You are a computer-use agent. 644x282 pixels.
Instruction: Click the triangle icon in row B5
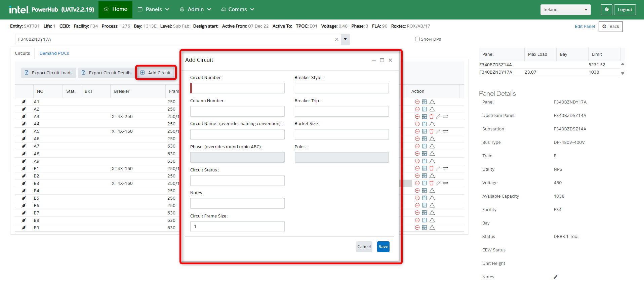click(x=432, y=198)
